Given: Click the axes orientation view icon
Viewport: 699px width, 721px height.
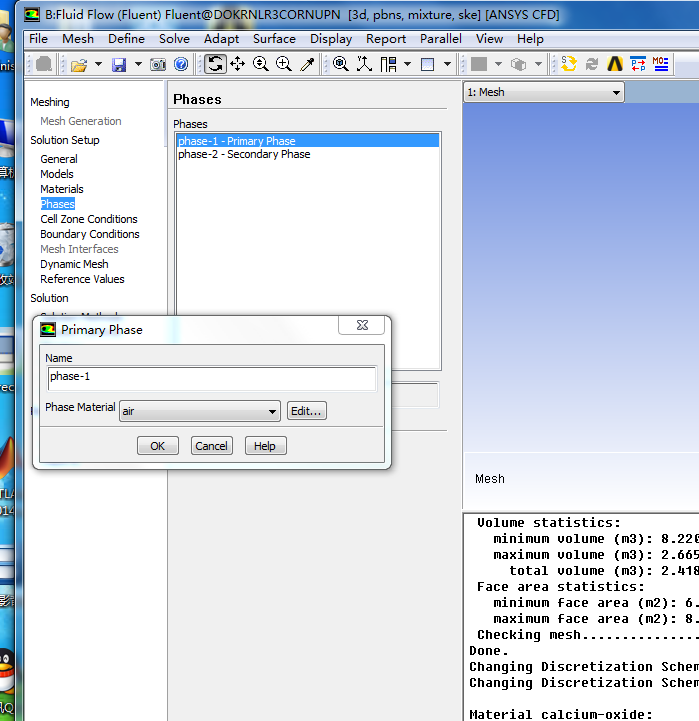Looking at the screenshot, I should point(364,64).
